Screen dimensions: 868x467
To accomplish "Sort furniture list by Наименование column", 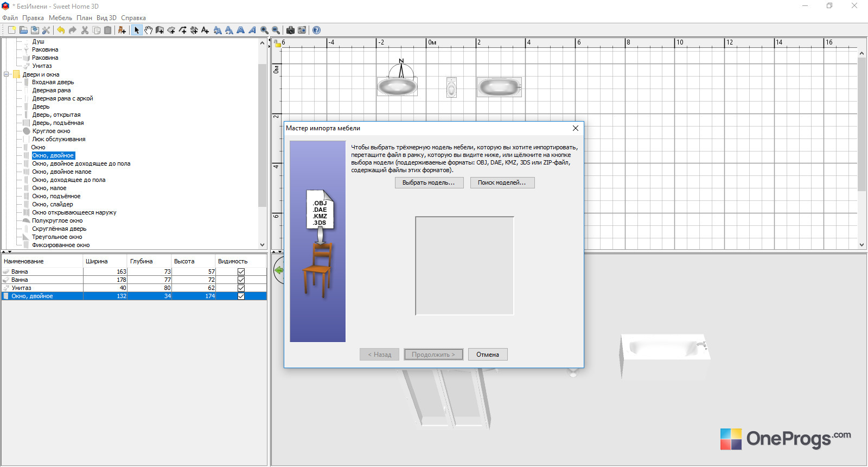I will click(x=42, y=261).
